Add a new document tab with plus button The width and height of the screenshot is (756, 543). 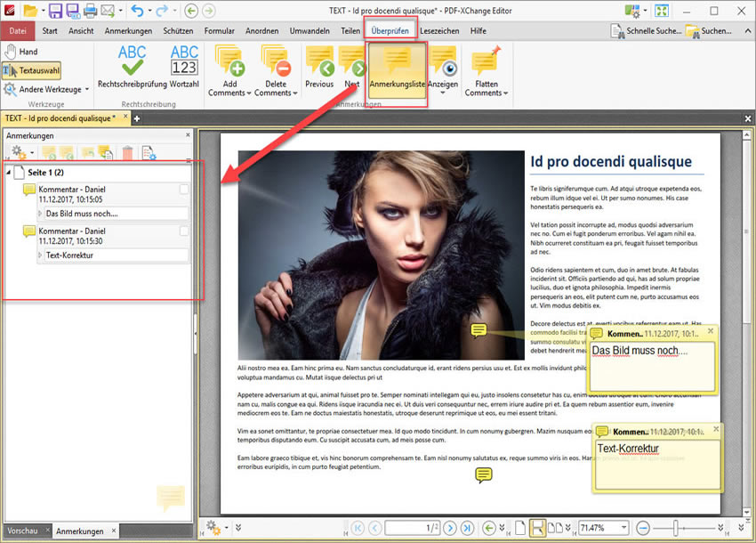point(137,118)
